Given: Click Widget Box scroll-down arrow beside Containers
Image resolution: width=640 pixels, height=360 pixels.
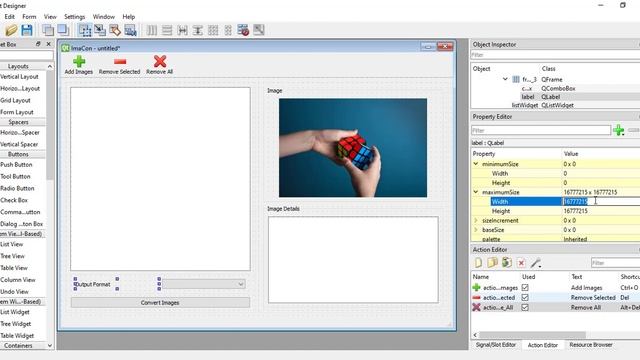Looking at the screenshot, I should tap(50, 346).
